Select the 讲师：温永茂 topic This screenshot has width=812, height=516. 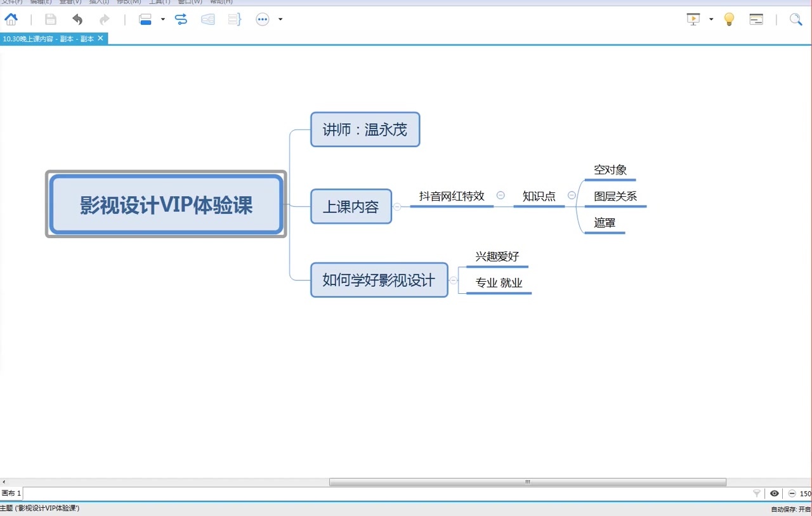click(x=365, y=129)
